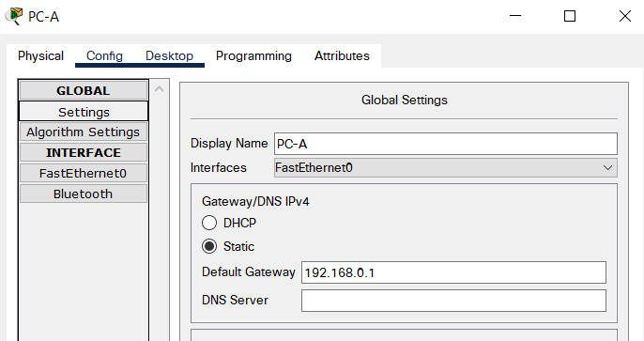Screen dimensions: 644x341
Task: Select the DHCP radio button
Action: tap(209, 223)
